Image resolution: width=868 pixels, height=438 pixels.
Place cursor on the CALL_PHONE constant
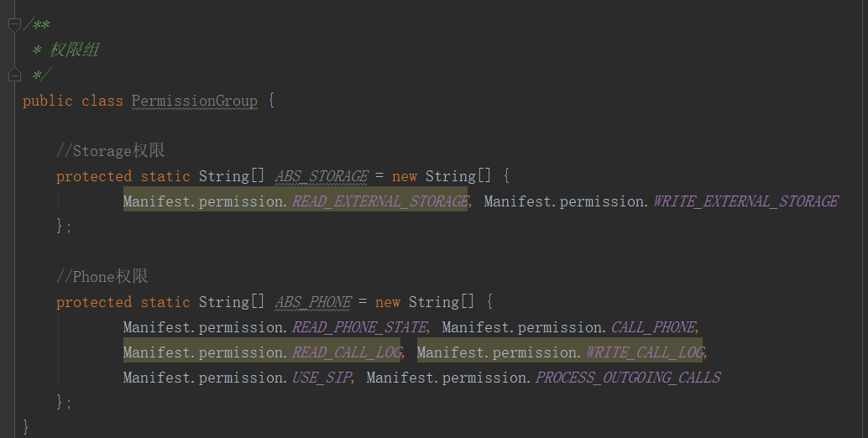[653, 327]
